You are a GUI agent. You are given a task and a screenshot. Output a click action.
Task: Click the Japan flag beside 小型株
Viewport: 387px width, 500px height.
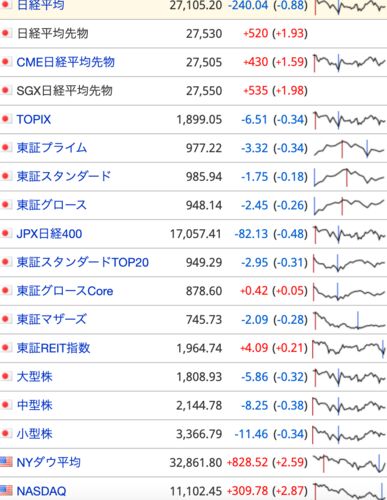(6, 434)
